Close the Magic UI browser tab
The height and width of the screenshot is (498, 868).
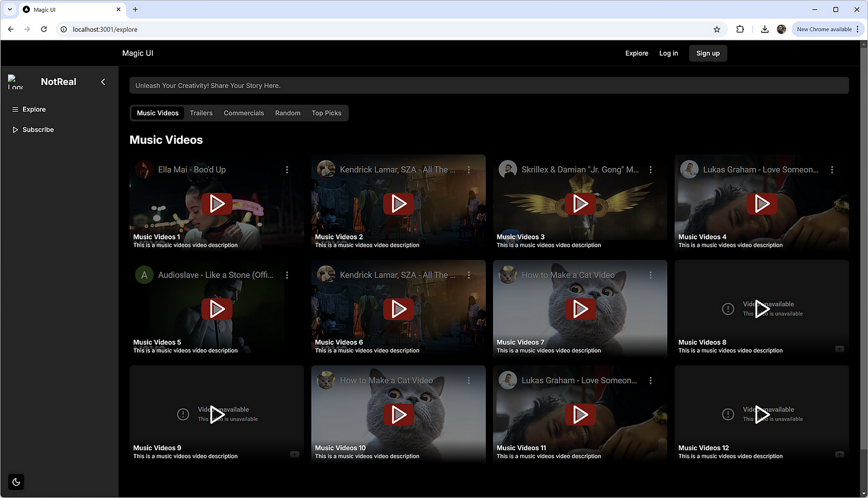(118, 9)
